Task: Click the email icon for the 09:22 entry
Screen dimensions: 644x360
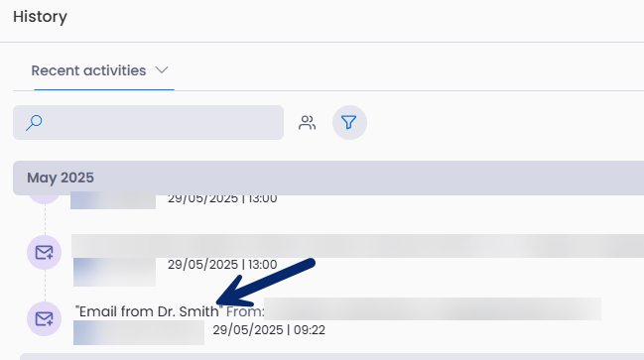Action: click(44, 318)
